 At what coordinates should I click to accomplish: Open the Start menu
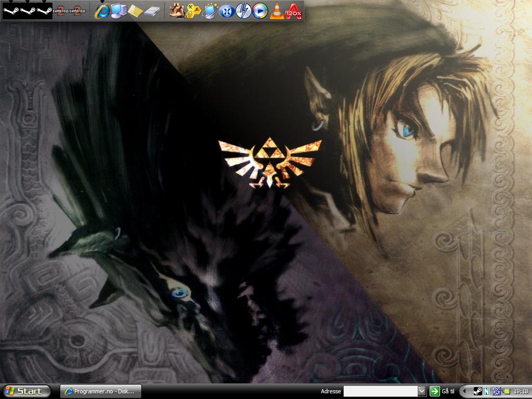[26, 391]
